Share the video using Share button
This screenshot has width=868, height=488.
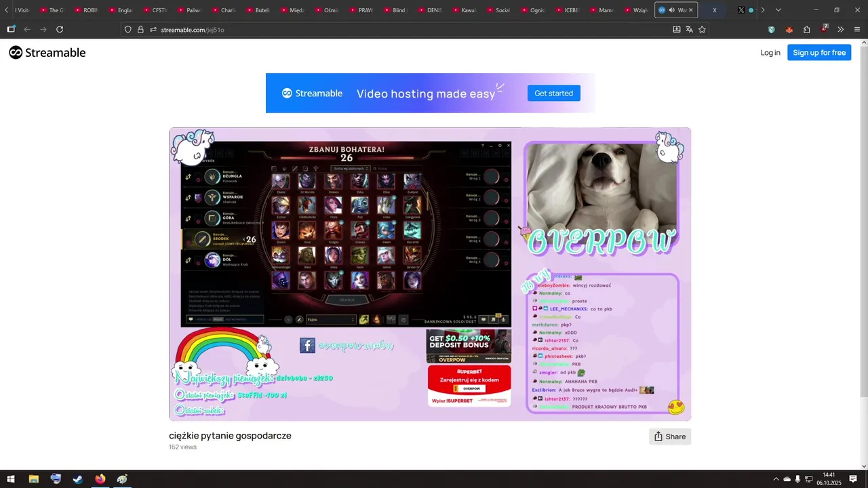670,436
